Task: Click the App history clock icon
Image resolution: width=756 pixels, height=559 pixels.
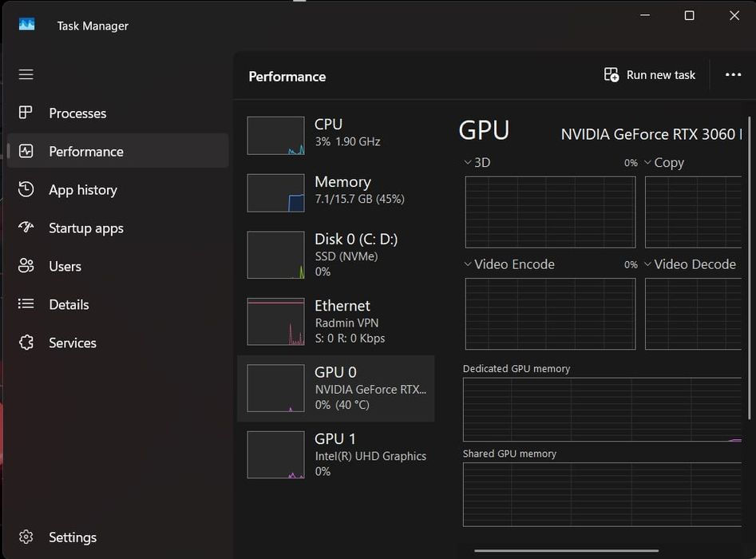Action: click(26, 189)
